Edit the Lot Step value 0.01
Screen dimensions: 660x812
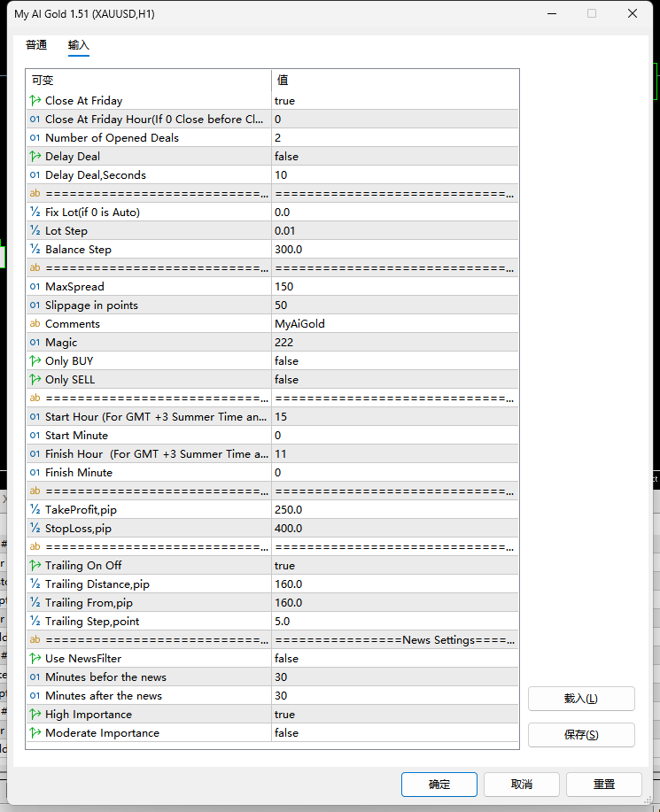[x=395, y=230]
